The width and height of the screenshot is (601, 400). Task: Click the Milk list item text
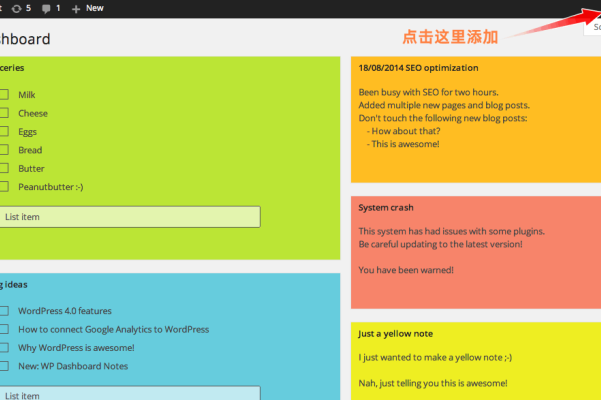tap(27, 95)
